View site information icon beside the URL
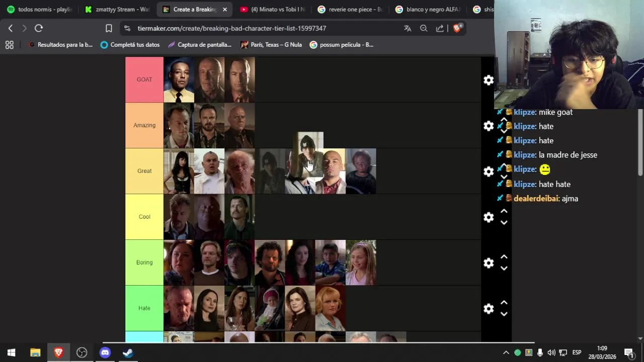Viewport: 644px width, 362px height. (x=127, y=28)
